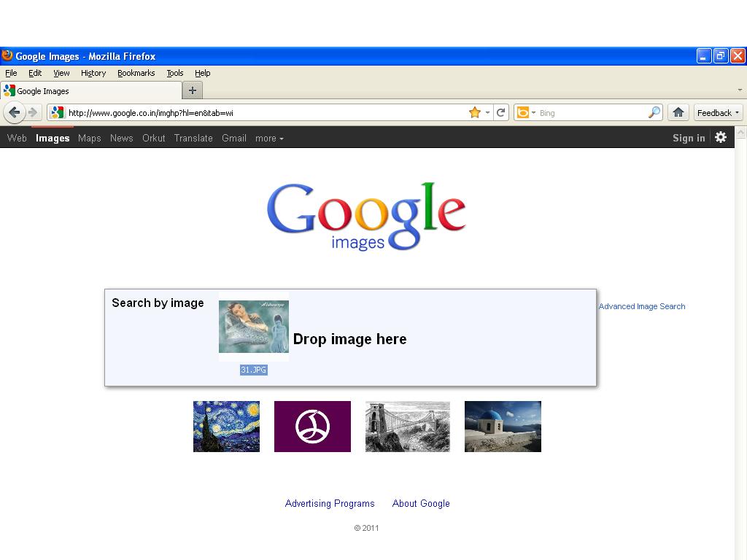Open the search options gear icon
The width and height of the screenshot is (747, 560).
pos(721,137)
